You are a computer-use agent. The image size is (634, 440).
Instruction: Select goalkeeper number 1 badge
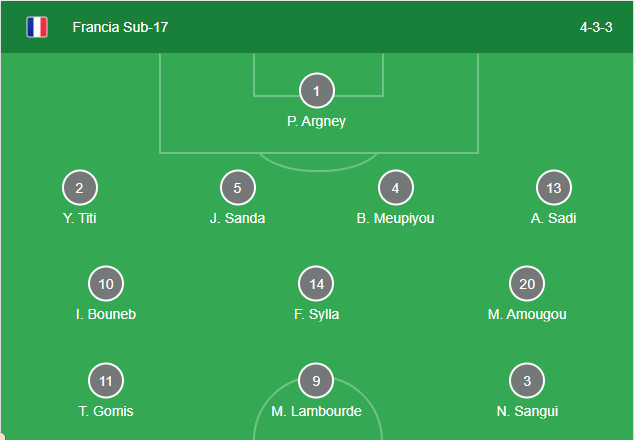tap(317, 92)
